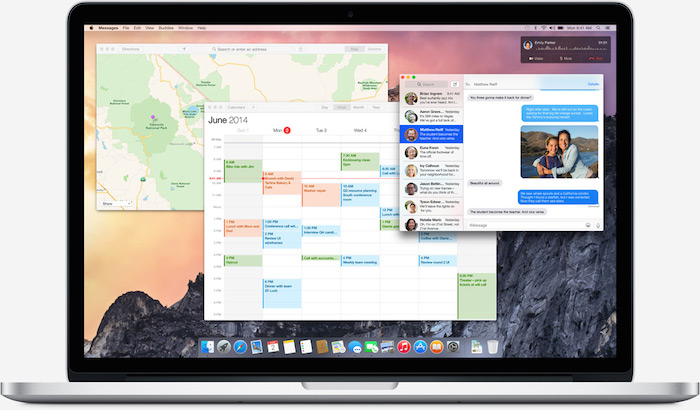Click the Share icon in Maps toolbar
Image resolution: width=700 pixels, height=410 pixels.
pos(300,49)
